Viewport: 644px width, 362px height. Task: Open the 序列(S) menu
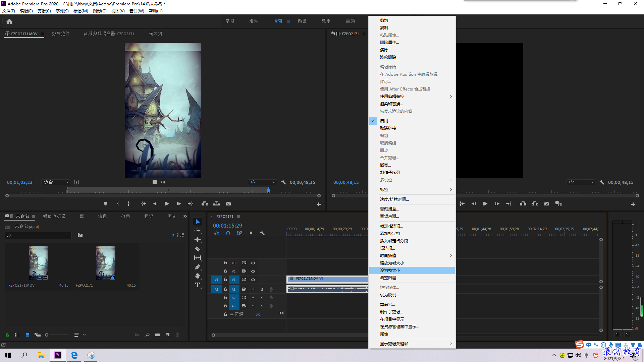62,11
